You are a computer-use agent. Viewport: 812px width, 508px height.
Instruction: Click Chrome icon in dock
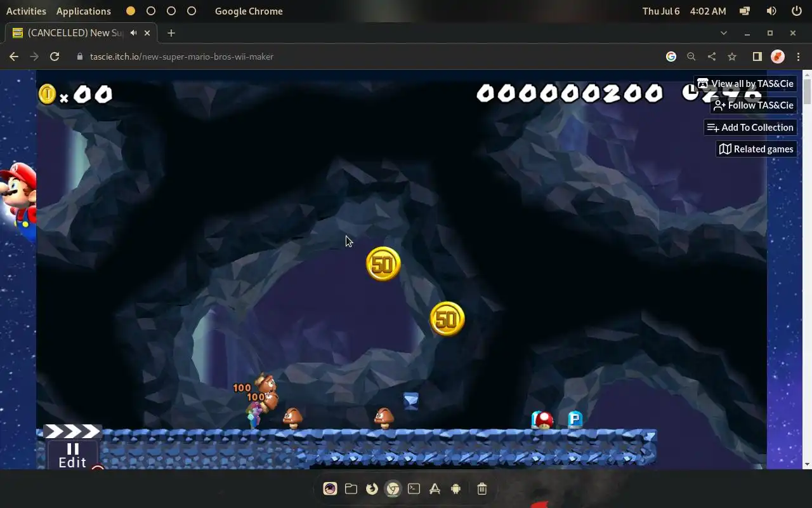pyautogui.click(x=393, y=488)
